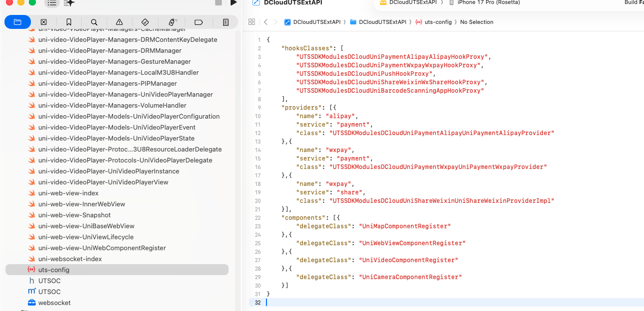Open the Project navigator folder tab
The image size is (644, 311).
pyautogui.click(x=17, y=22)
